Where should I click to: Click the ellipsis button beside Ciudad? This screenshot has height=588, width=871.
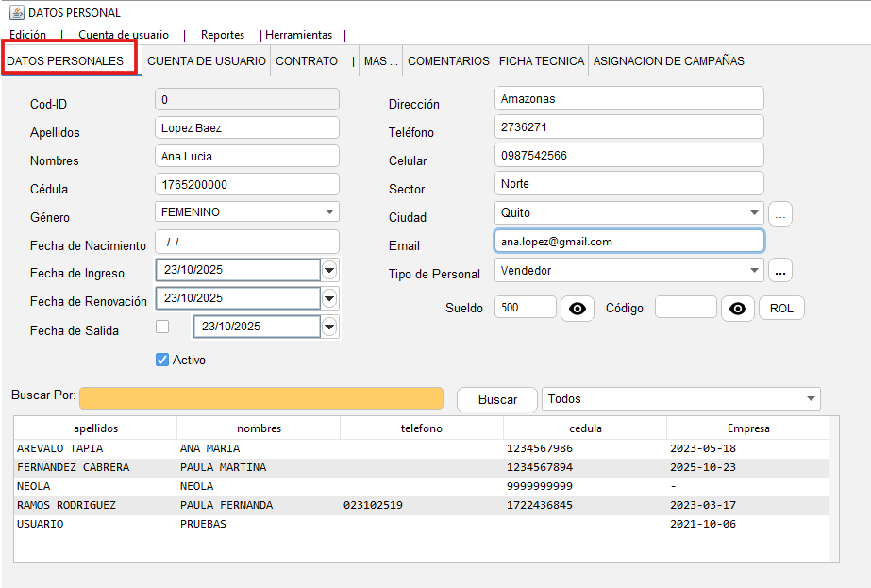click(779, 214)
